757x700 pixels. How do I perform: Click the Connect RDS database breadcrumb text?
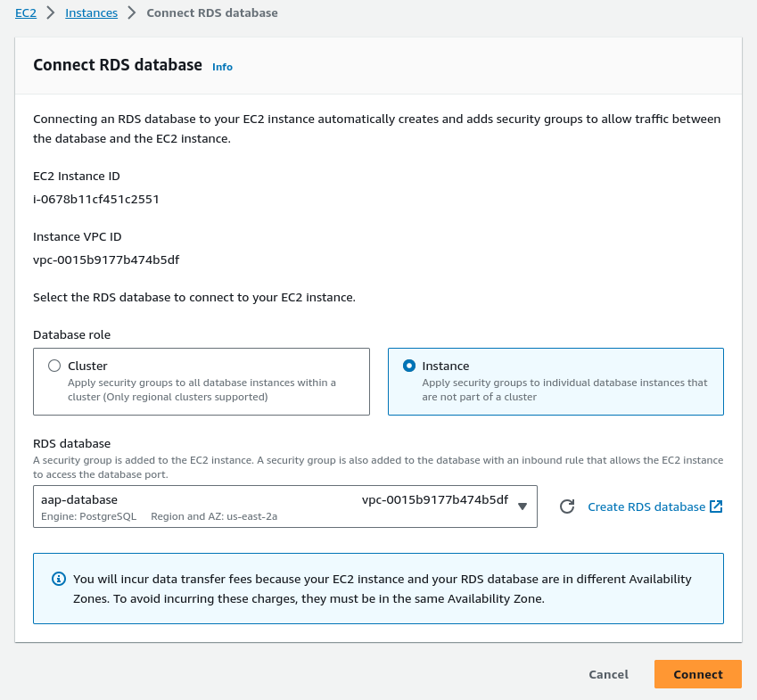[x=211, y=13]
